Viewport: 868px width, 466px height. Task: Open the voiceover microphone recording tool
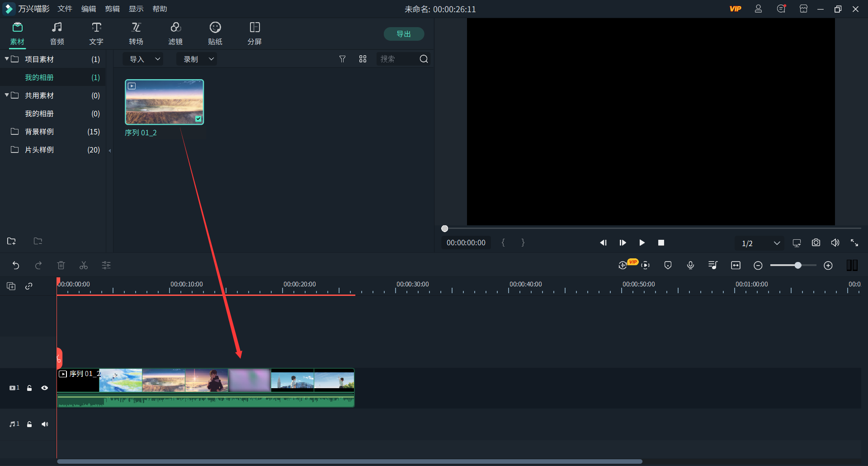[x=690, y=266]
